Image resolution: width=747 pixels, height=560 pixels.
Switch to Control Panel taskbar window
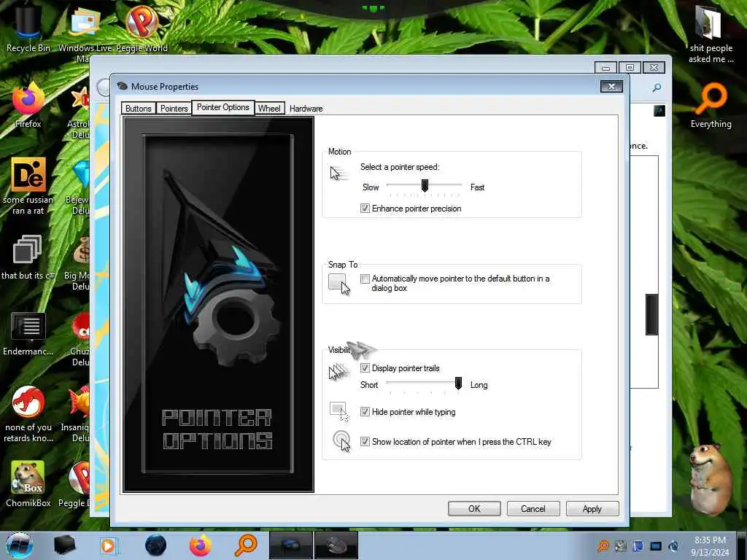(x=291, y=545)
